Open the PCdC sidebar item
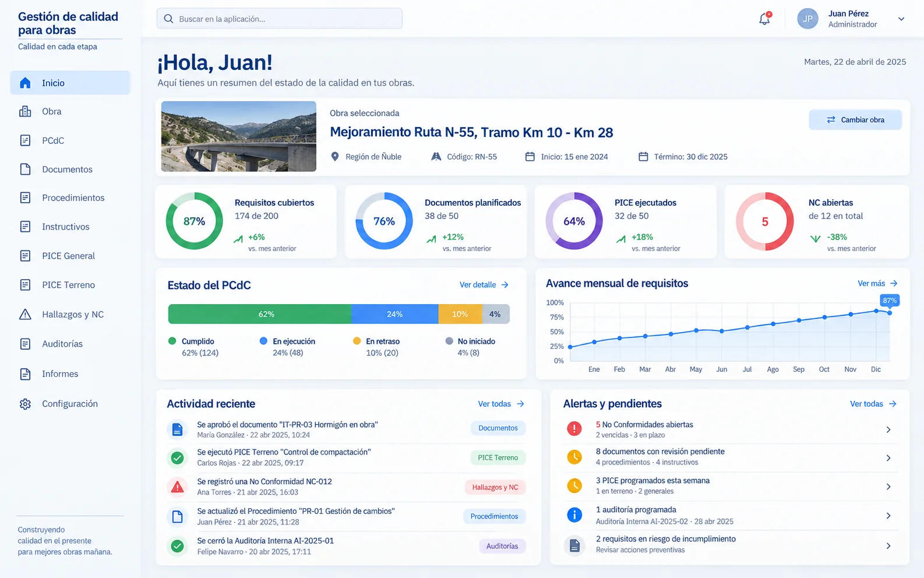The image size is (924, 578). 70,140
